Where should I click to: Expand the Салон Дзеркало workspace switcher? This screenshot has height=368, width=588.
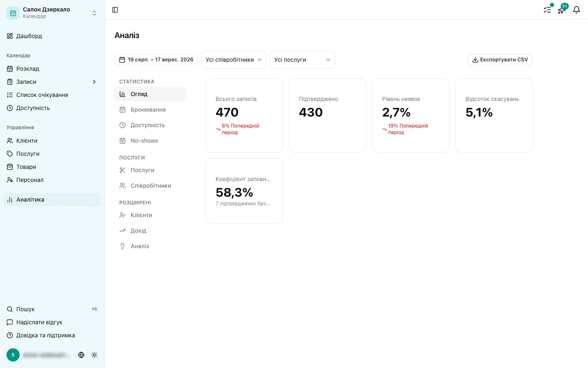(x=94, y=13)
